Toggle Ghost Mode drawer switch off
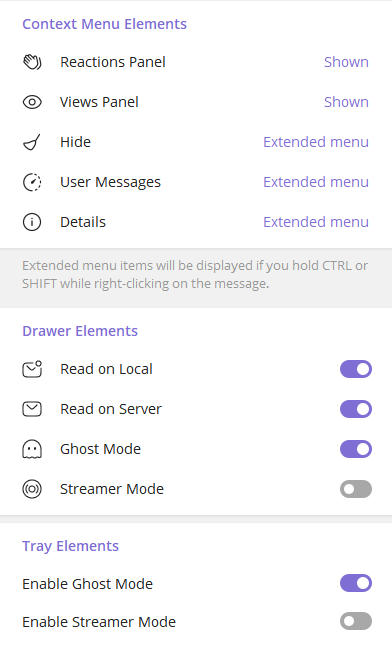 [356, 449]
